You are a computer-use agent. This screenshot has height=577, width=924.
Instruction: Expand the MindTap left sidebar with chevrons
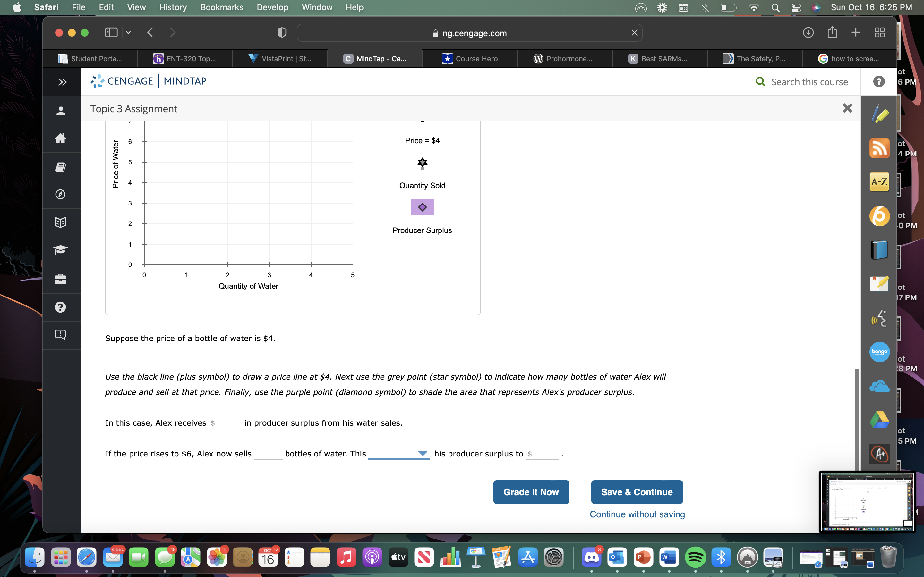coord(62,82)
